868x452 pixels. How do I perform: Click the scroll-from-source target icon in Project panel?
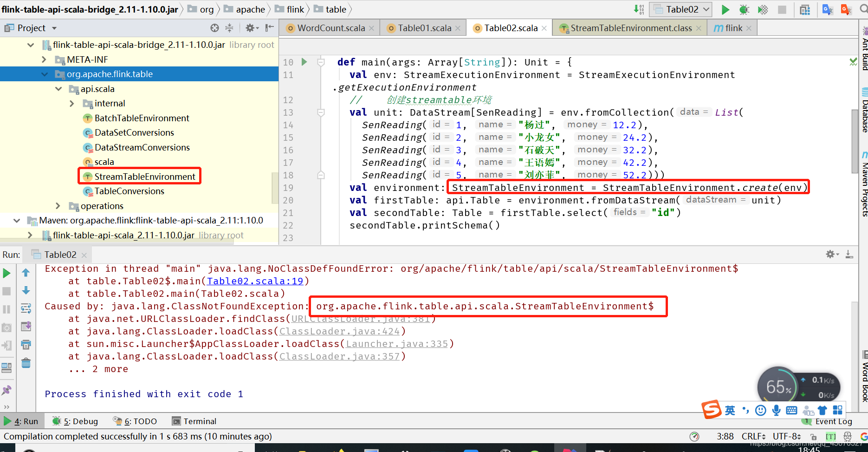click(214, 28)
